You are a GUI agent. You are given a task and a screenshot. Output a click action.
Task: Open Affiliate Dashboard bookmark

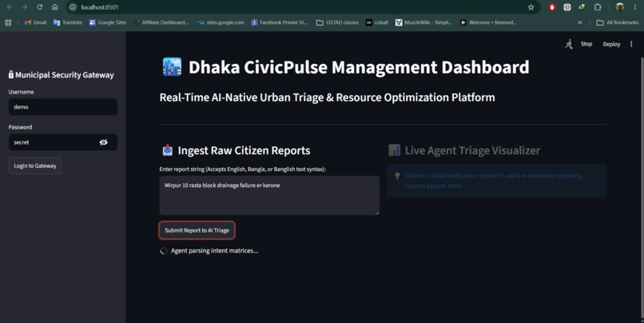161,22
